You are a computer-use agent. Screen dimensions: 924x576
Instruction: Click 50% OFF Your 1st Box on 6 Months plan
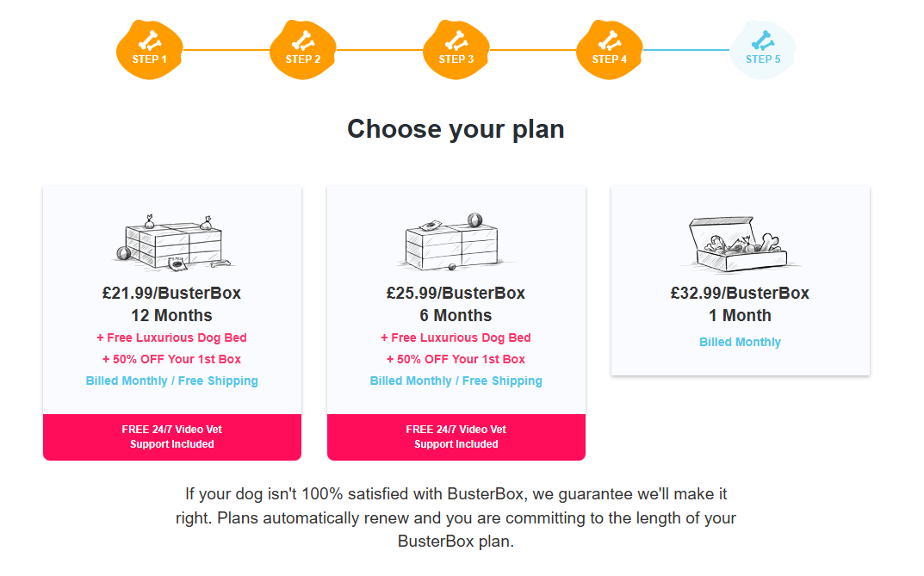click(456, 359)
